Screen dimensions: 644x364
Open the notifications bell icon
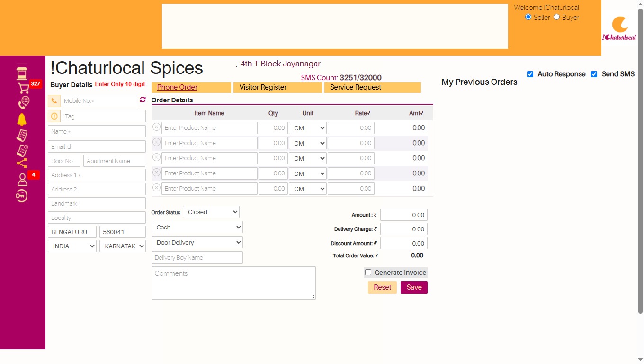coord(22,119)
